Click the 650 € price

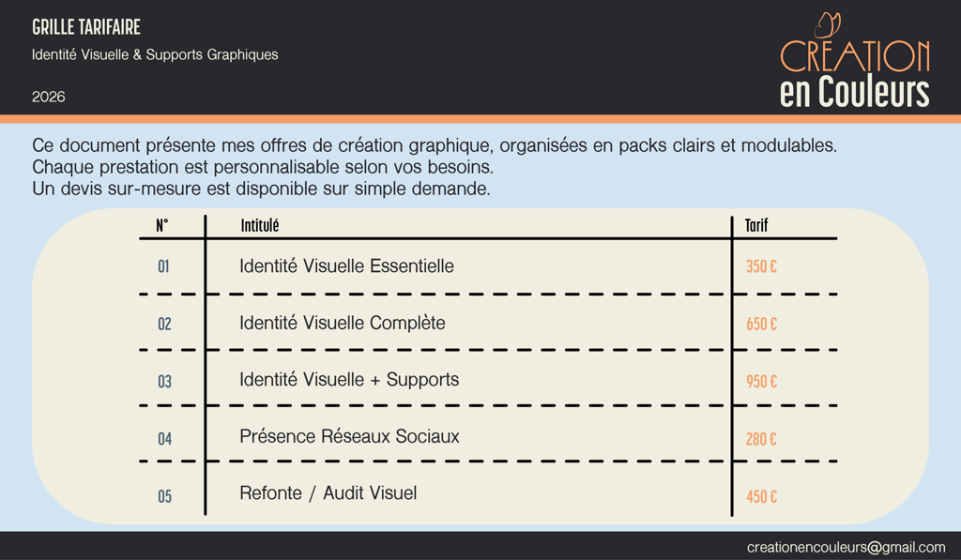761,325
